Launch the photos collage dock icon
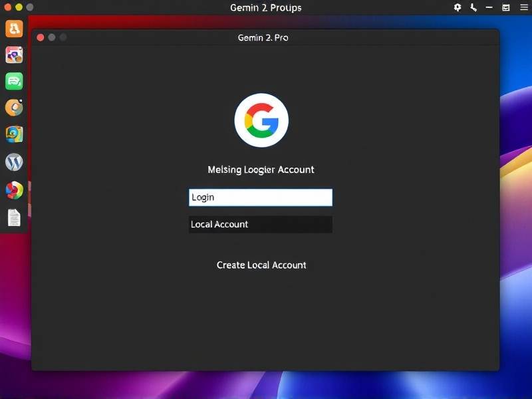This screenshot has width=532, height=399. pyautogui.click(x=14, y=55)
